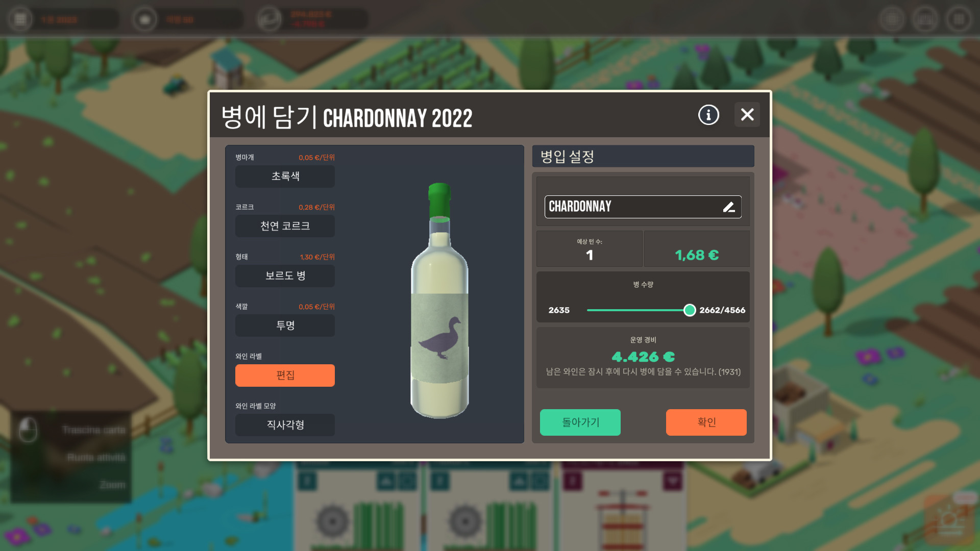Click the money exchange icon in top bar

coord(269,19)
